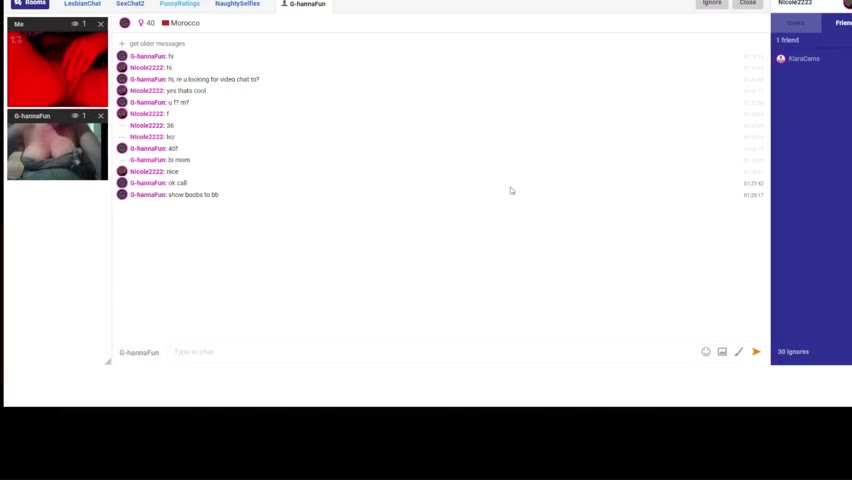Close the G-hannaFun video panel
852x480 pixels.
pos(100,116)
